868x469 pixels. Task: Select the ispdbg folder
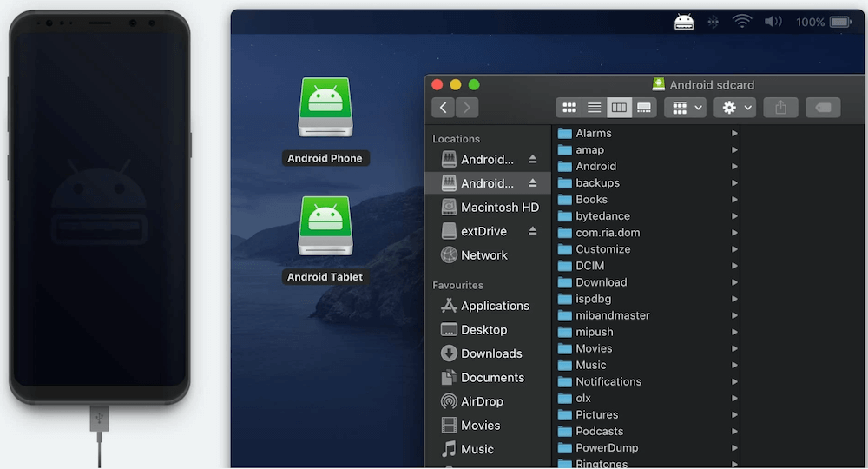point(647,299)
